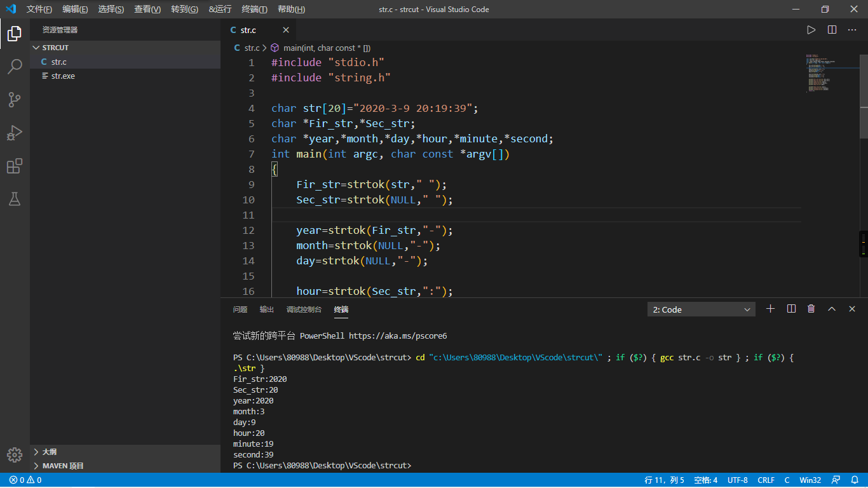Viewport: 868px width, 488px height.
Task: Switch to the 调试控制台 tab
Action: tap(304, 309)
